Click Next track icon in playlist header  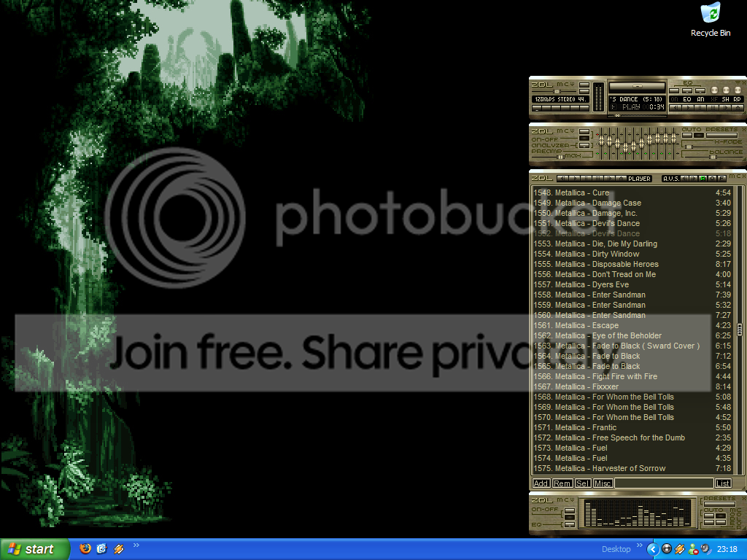[x=609, y=179]
